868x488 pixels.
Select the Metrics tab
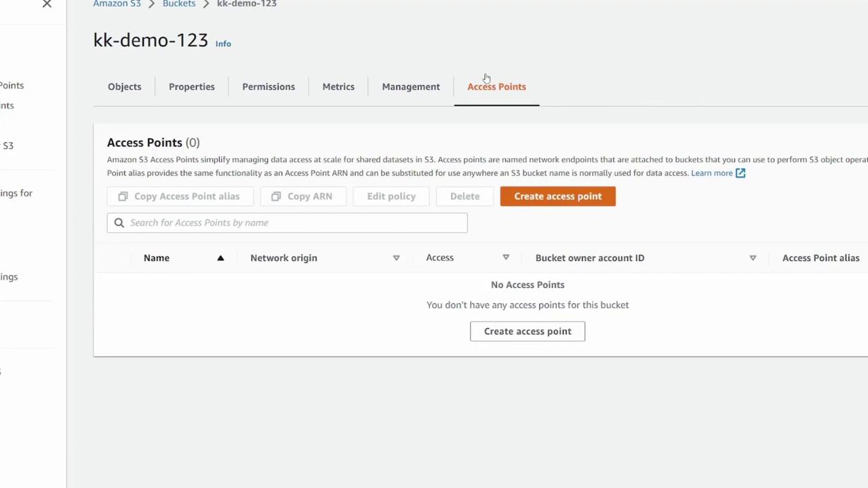click(x=338, y=87)
